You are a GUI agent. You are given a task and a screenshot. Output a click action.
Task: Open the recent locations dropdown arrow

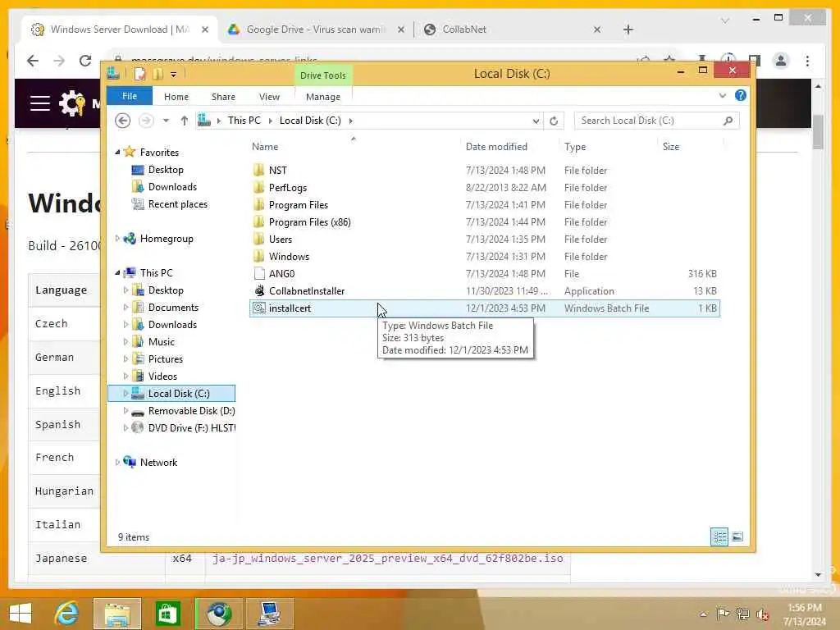[166, 121]
